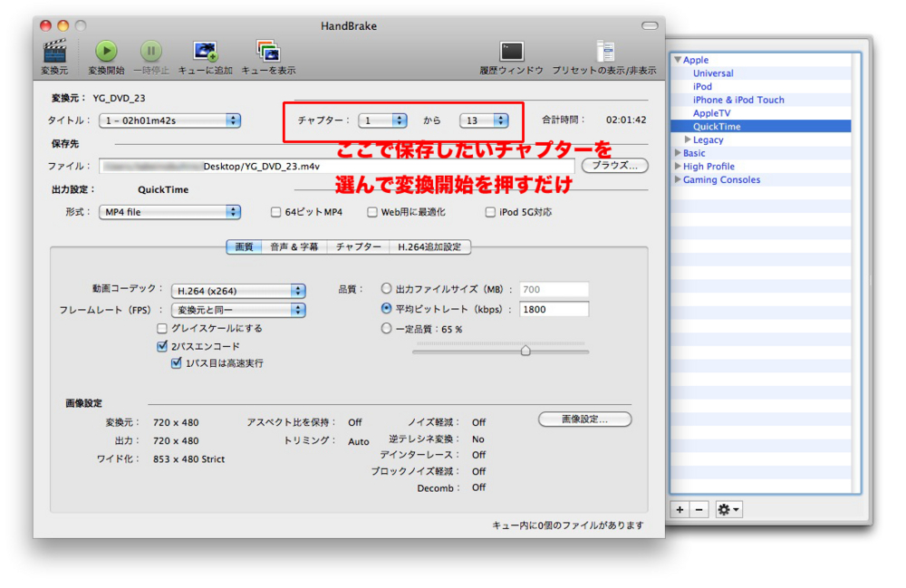This screenshot has width=906, height=588.
Task: Open 動画コーデック H.264 (x264) dropdown
Action: [x=238, y=291]
